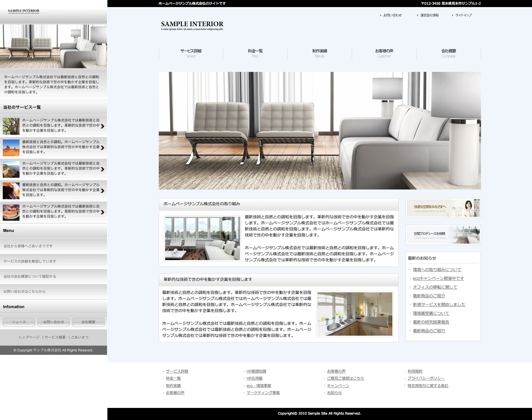532x420 pixels.
Task: Click the desert landscape service thumbnail
Action: click(x=11, y=148)
